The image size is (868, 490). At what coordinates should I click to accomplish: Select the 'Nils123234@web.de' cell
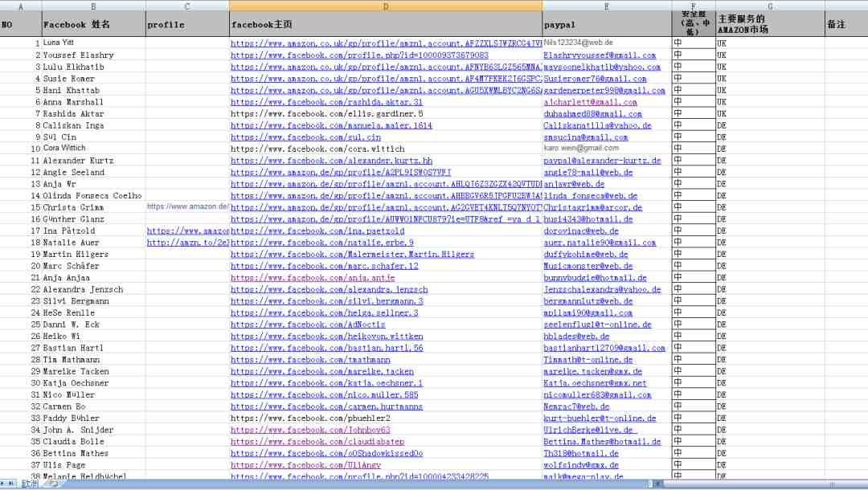607,43
